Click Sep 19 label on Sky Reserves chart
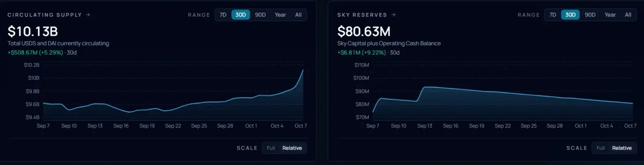Screen dimensions: 644x165 (x=477, y=126)
